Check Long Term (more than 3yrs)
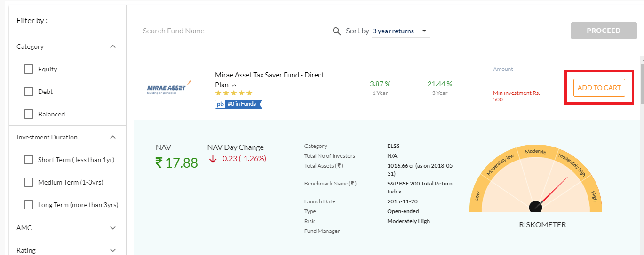 tap(29, 205)
